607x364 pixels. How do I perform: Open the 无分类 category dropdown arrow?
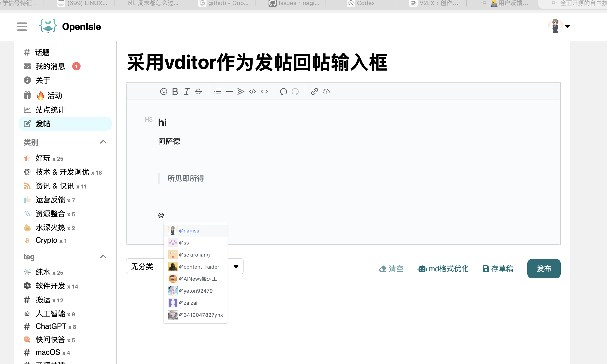click(236, 267)
